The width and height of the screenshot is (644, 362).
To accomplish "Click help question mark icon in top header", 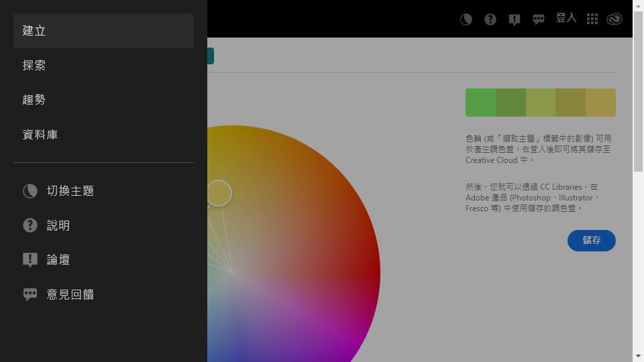I will click(490, 19).
